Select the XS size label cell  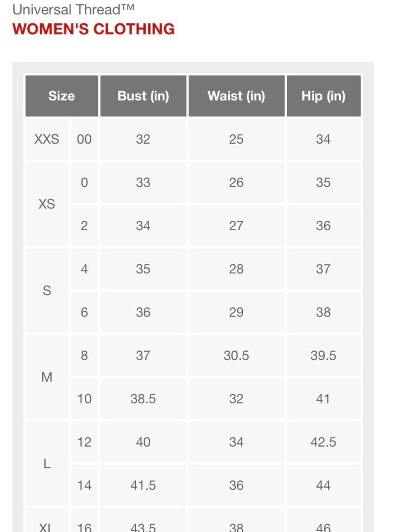[47, 204]
